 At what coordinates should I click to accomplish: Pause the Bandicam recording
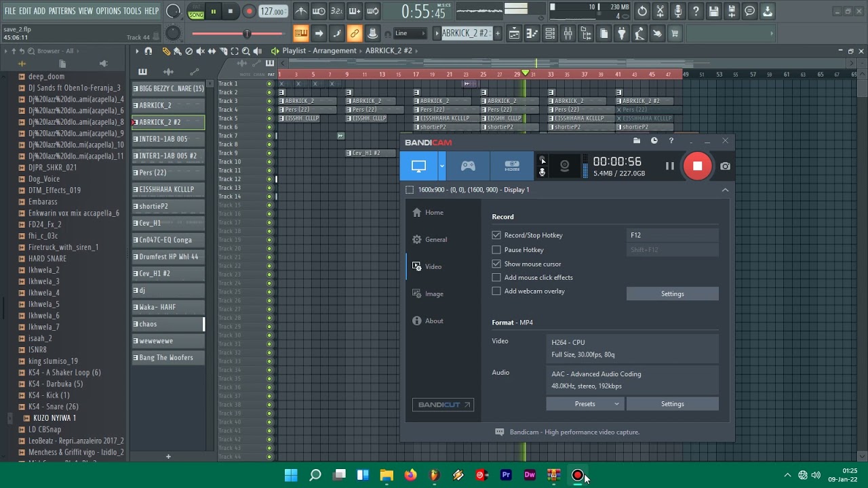(669, 166)
